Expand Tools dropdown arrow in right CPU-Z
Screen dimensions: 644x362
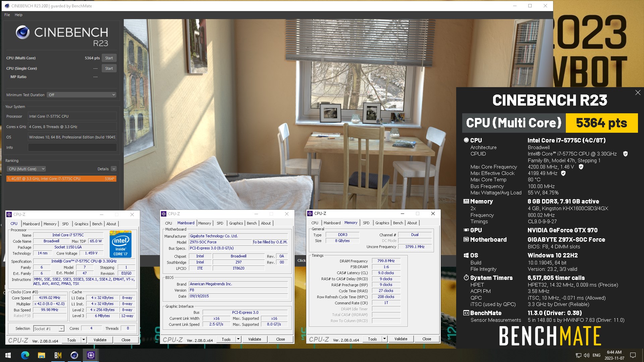click(x=385, y=339)
